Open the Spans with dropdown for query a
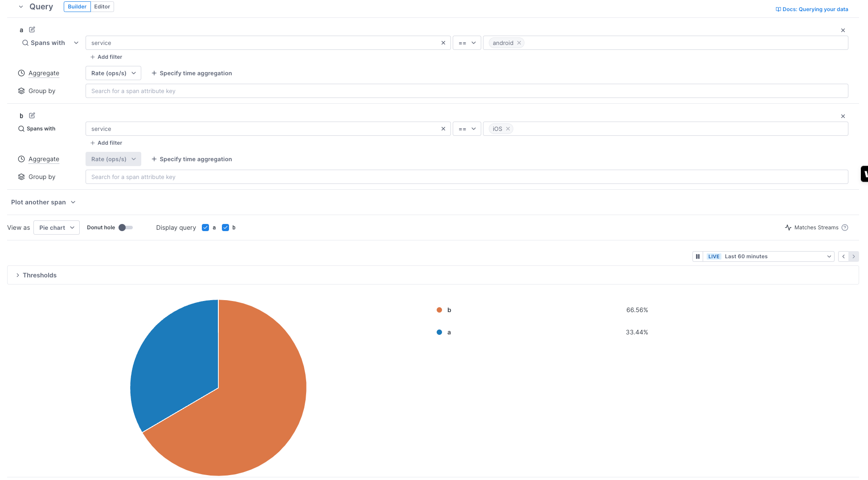 point(51,43)
